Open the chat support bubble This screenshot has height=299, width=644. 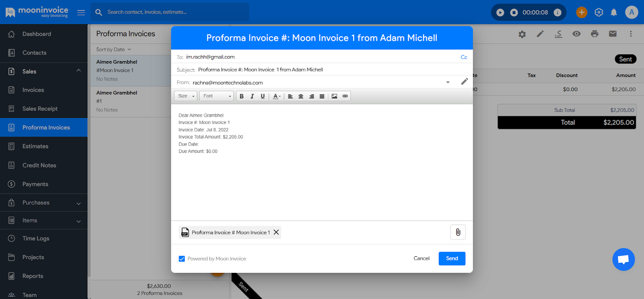coord(623,260)
